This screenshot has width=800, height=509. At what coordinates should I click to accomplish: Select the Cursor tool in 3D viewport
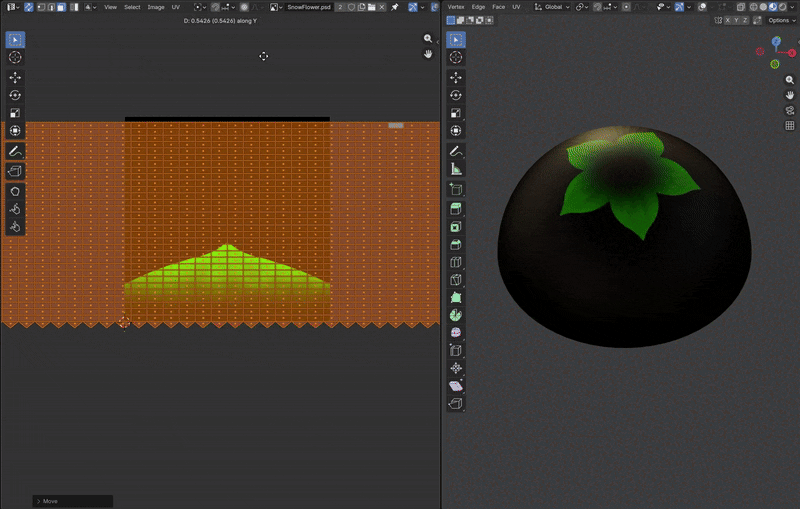pos(456,58)
